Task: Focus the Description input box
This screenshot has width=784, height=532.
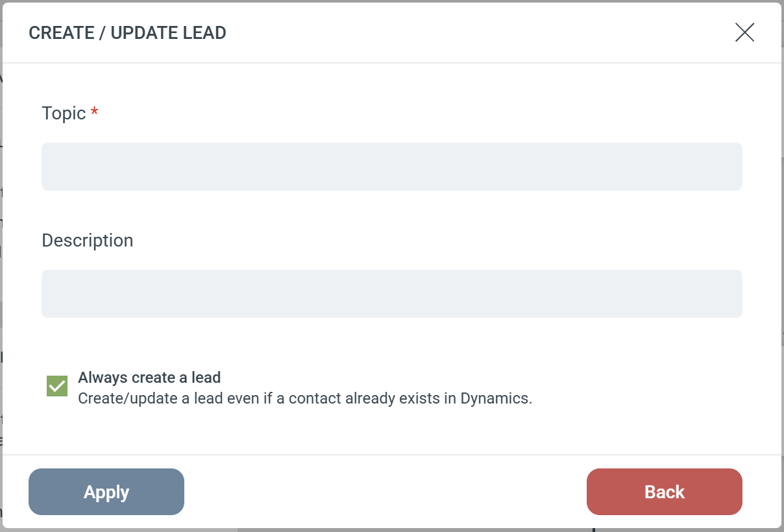Action: [391, 294]
